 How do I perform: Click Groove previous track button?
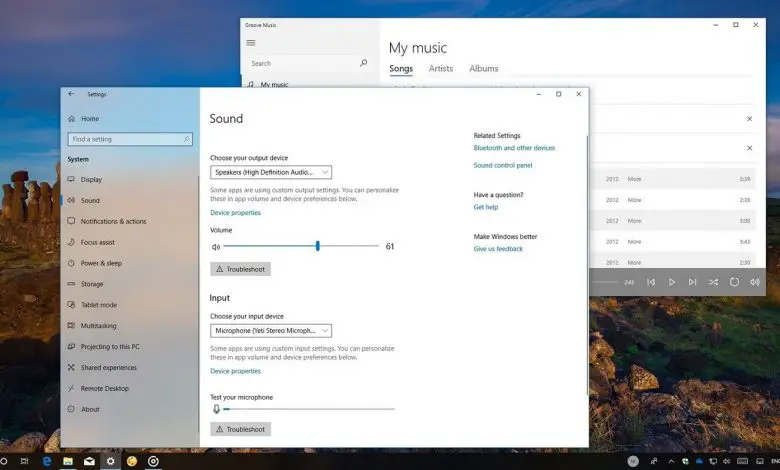click(651, 282)
